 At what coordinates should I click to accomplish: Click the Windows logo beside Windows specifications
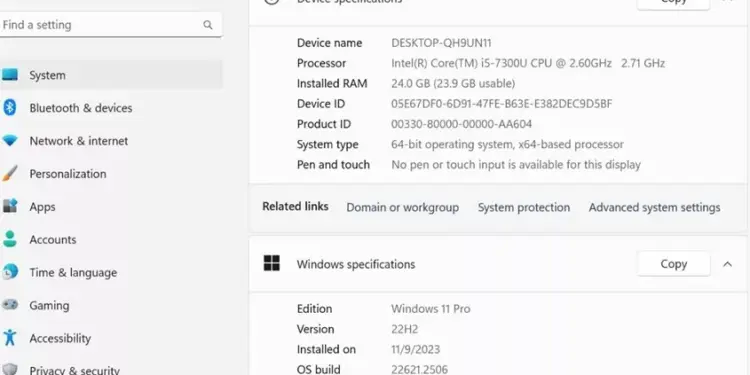pos(272,263)
